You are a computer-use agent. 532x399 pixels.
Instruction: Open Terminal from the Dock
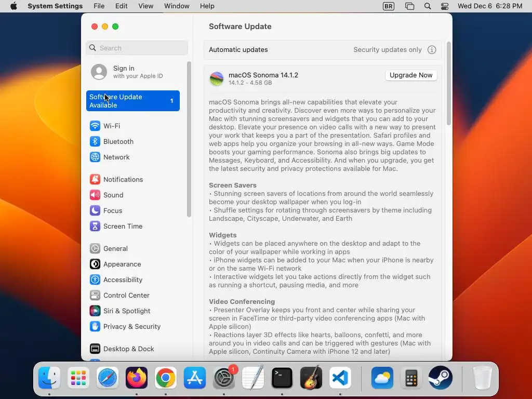(x=282, y=378)
